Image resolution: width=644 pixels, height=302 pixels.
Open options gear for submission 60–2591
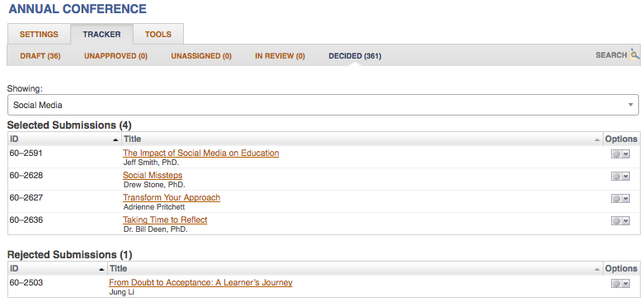coord(620,153)
